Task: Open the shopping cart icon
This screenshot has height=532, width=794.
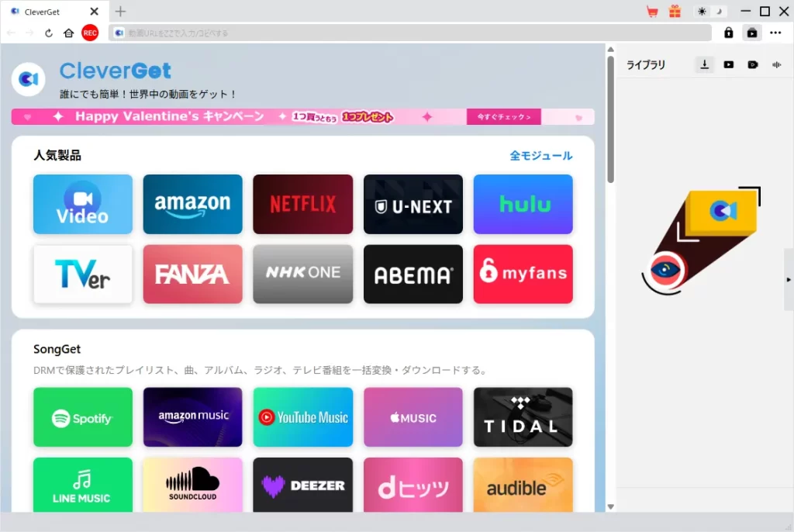Action: (x=652, y=12)
